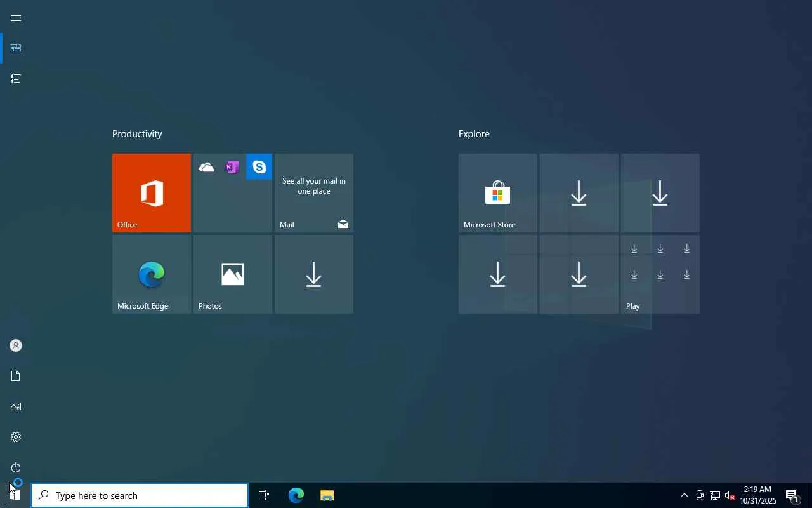Viewport: 812px width, 508px height.
Task: Select the Explore group heading
Action: [474, 134]
